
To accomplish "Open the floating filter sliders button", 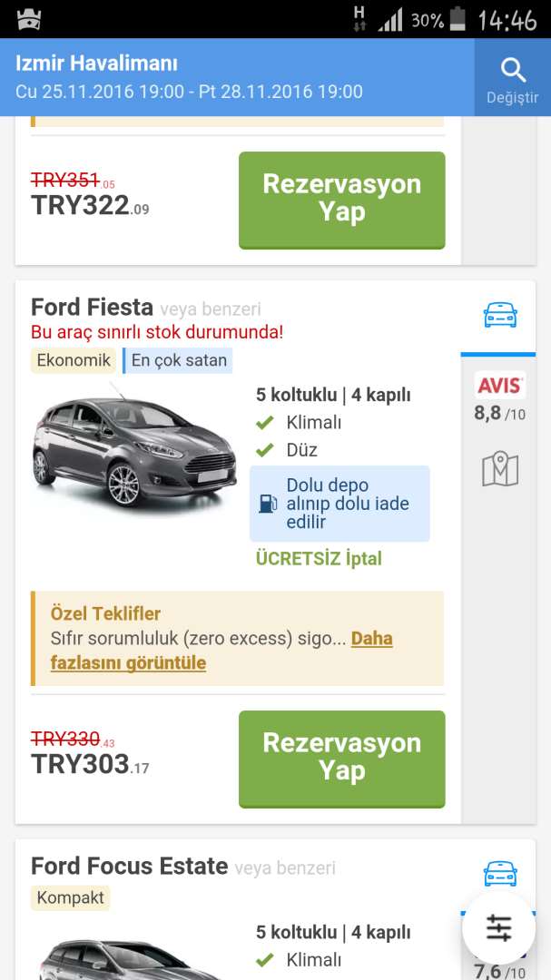I will (x=498, y=927).
